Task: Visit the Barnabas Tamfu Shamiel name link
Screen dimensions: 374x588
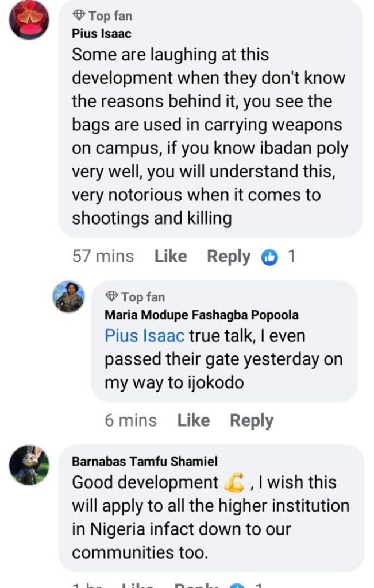Action: pos(144,461)
